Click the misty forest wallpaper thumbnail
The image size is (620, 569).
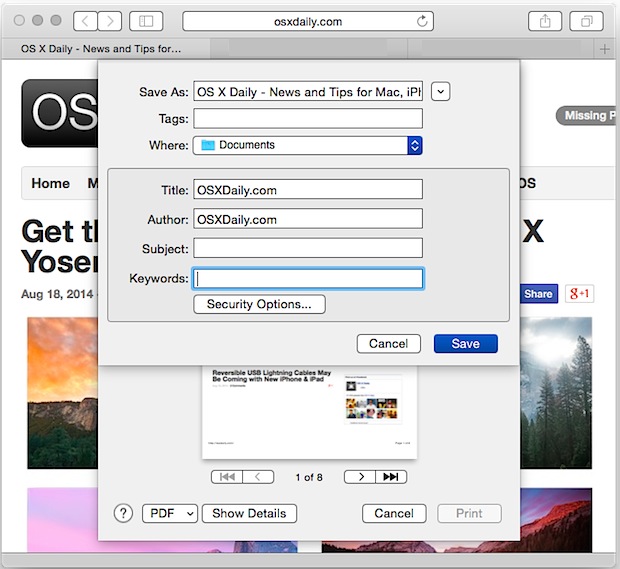[556, 393]
